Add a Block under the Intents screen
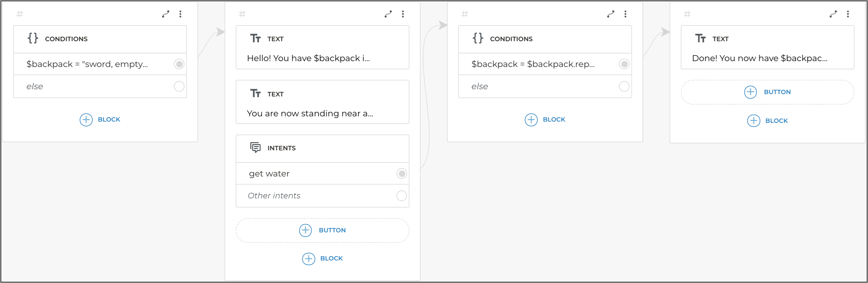Screen dimensions: 868x283 tap(322, 259)
